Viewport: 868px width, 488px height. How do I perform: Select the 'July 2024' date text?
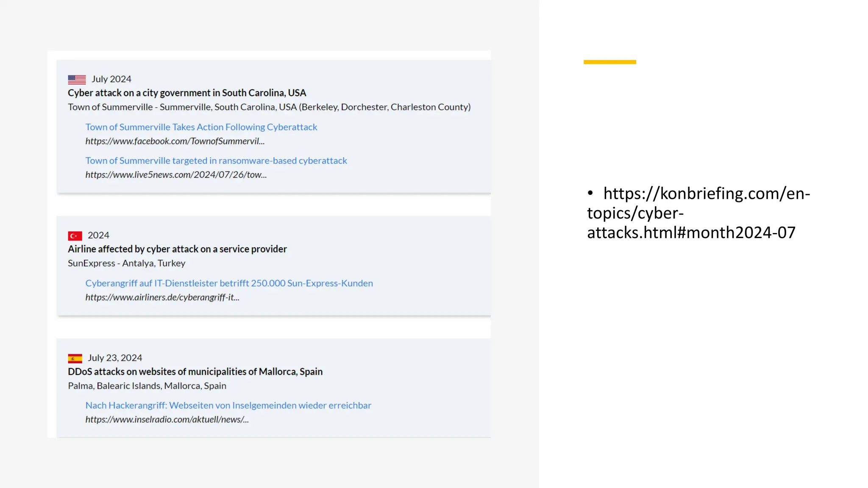(x=111, y=79)
